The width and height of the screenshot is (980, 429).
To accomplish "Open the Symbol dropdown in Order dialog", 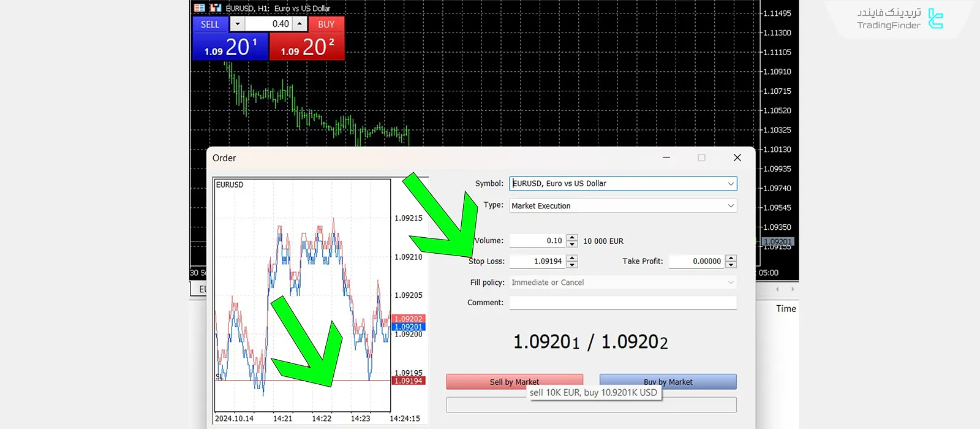I will (730, 184).
